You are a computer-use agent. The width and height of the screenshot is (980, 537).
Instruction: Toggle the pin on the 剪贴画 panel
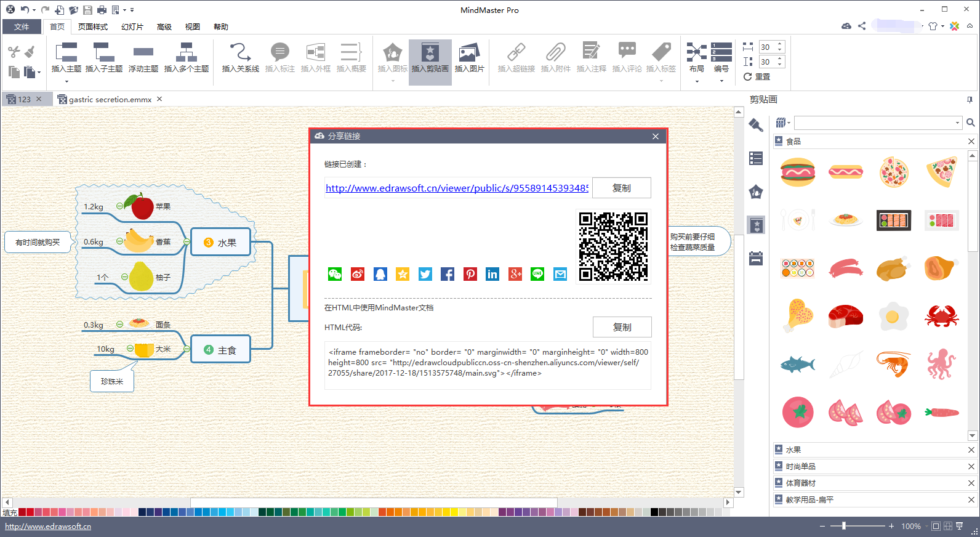970,99
